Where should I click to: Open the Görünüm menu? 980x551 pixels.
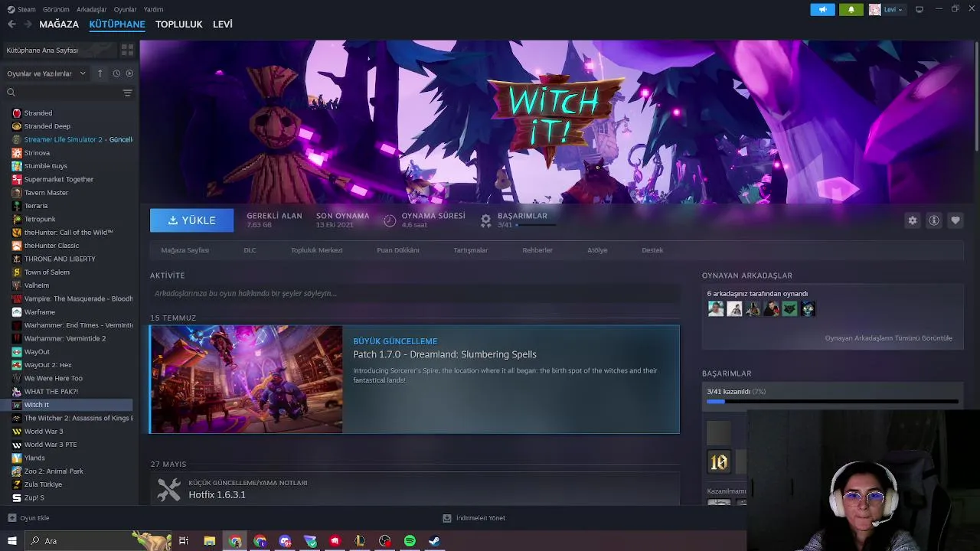click(56, 9)
